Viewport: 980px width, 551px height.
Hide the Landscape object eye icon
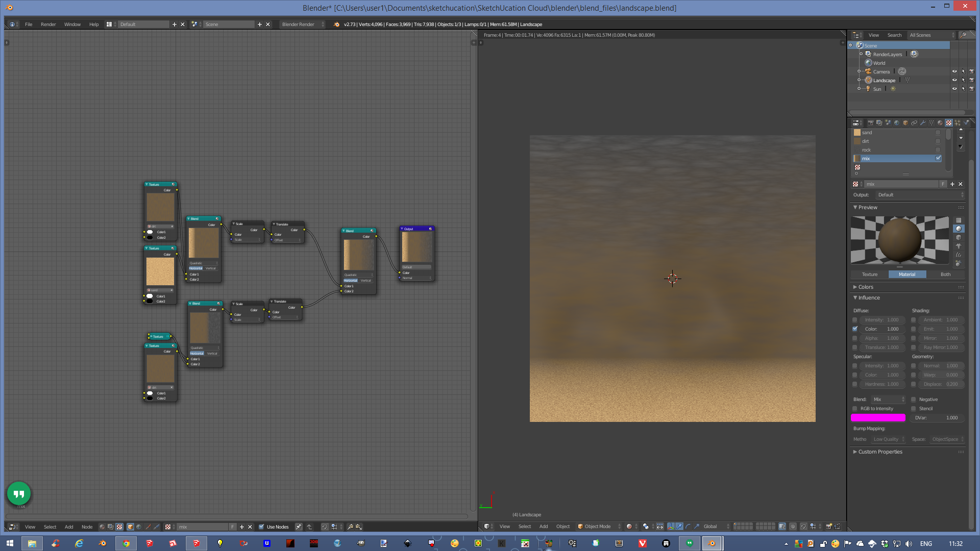click(954, 81)
